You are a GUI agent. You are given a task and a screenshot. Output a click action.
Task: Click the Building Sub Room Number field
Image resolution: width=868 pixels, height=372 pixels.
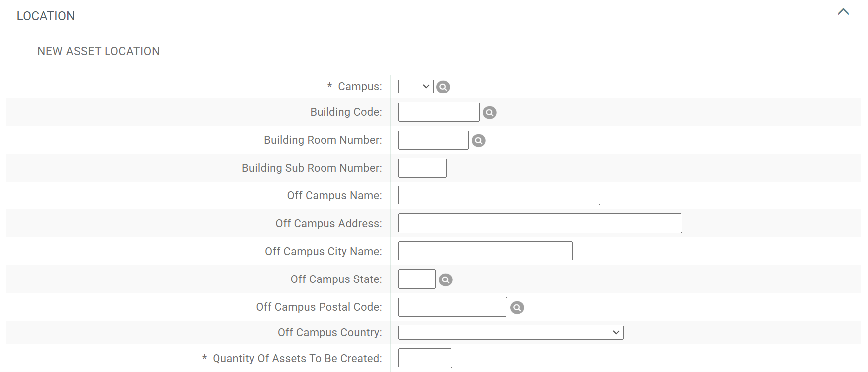[422, 168]
